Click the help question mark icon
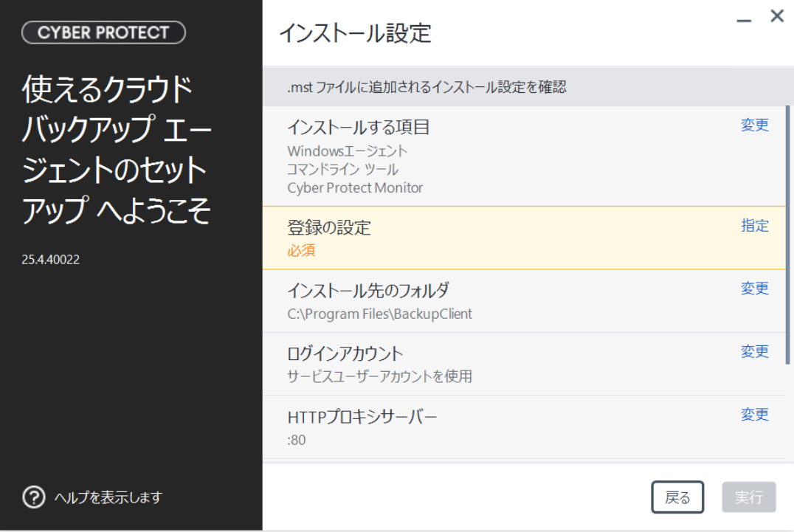 tap(34, 497)
